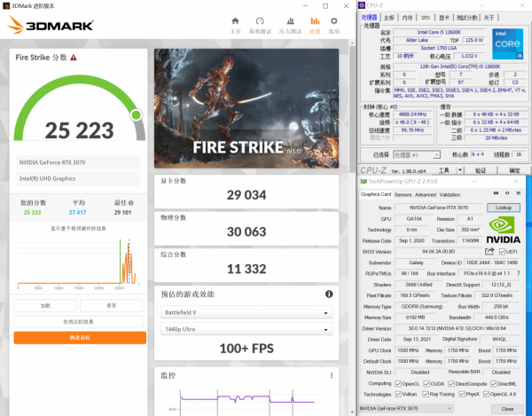Screen dimensions: 532x416
Task: Open the 3DMark Home (主页) page
Action: [235, 26]
